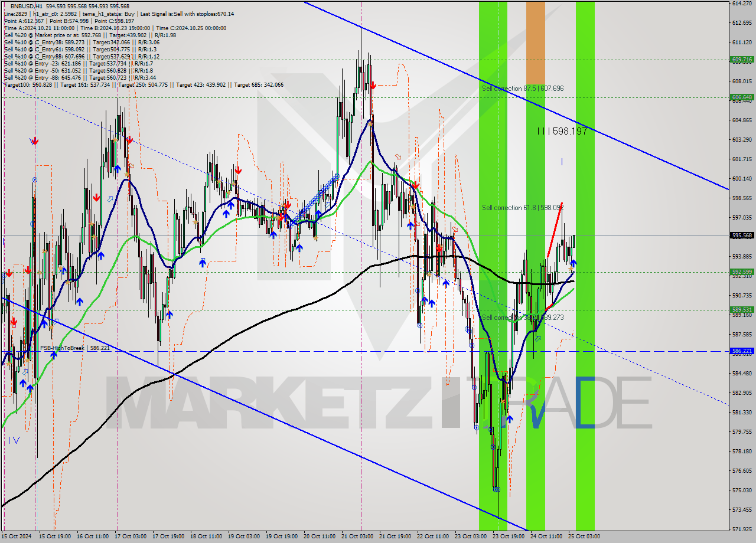Viewport: 756px width, 543px height.
Task: Click the '22 Oct 11:00' time axis label
Action: (432, 537)
